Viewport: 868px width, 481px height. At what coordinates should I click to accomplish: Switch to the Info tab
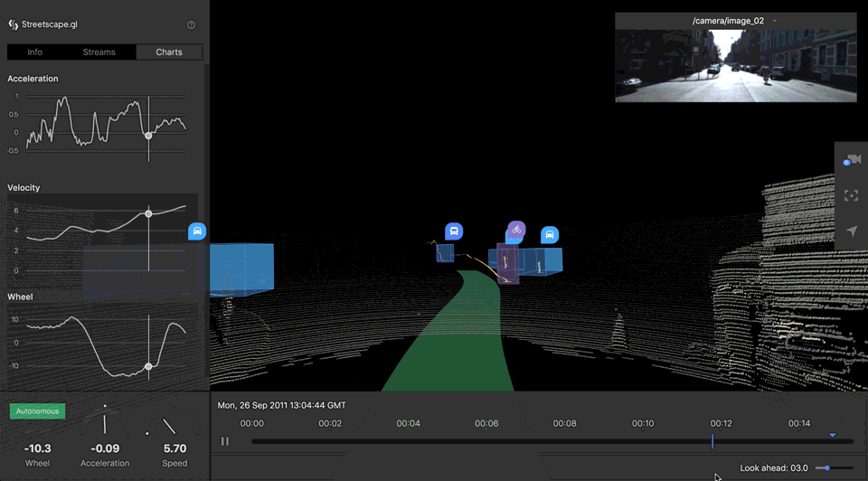[35, 52]
